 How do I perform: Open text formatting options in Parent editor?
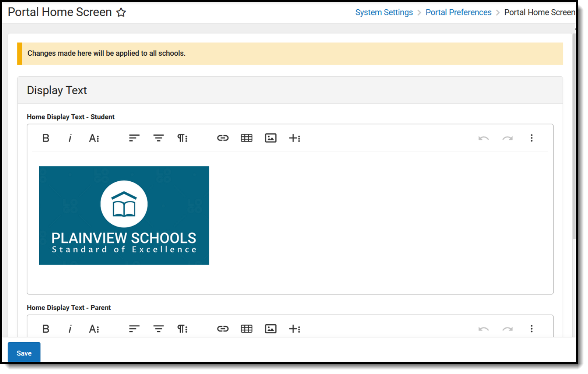(94, 329)
